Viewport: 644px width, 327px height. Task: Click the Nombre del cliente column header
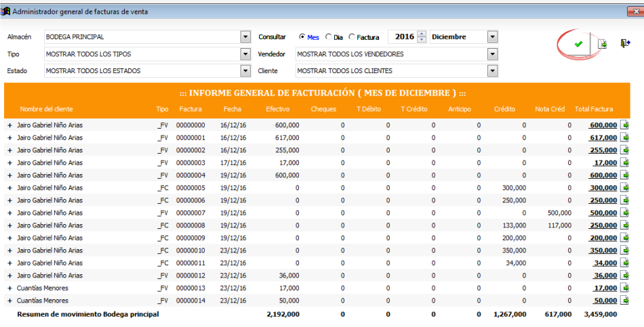coord(46,109)
